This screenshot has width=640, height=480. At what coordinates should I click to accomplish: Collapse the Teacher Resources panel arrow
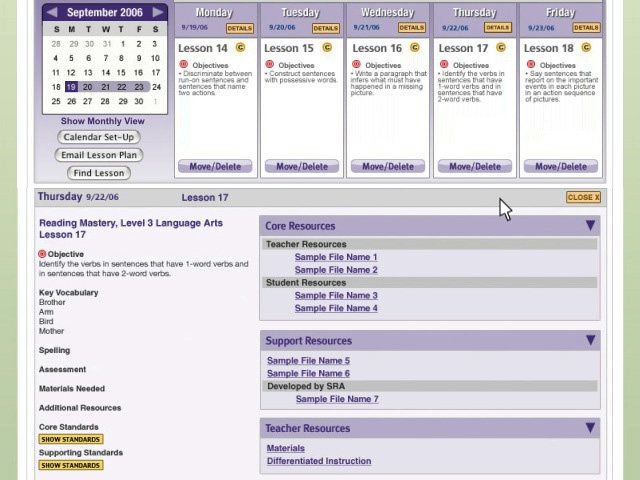tap(590, 428)
